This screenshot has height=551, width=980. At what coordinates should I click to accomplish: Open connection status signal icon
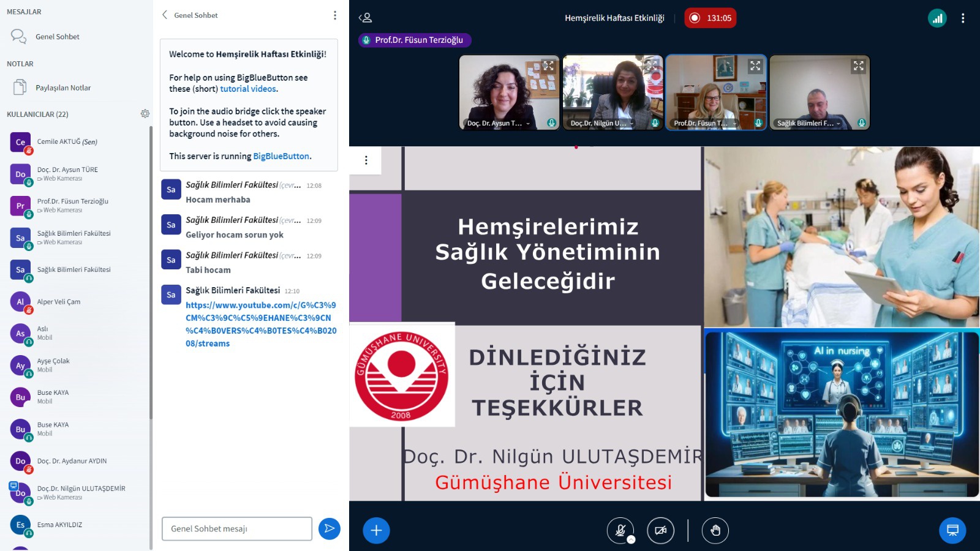pyautogui.click(x=937, y=18)
